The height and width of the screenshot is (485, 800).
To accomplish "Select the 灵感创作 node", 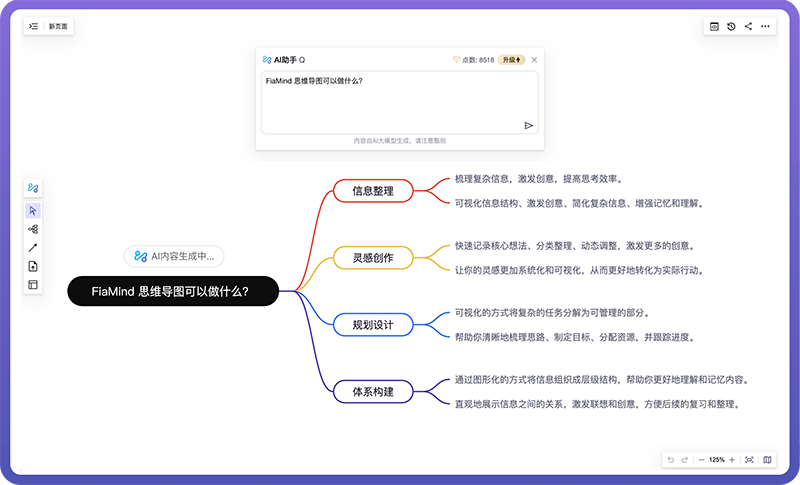I will [x=373, y=258].
